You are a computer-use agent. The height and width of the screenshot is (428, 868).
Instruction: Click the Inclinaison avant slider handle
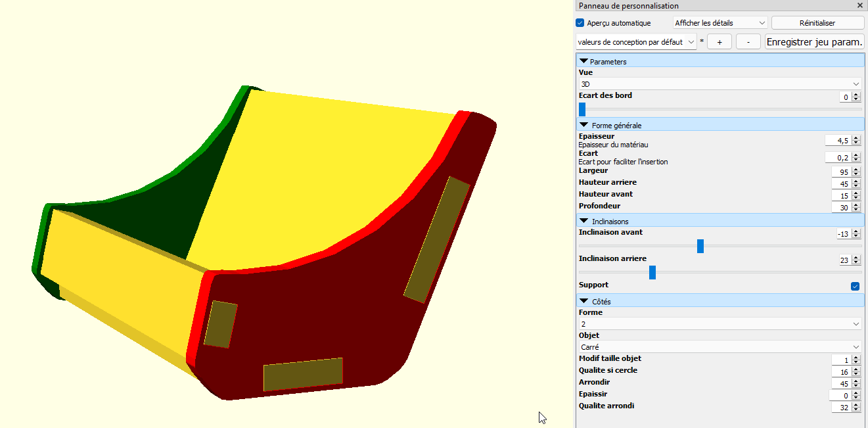[700, 247]
